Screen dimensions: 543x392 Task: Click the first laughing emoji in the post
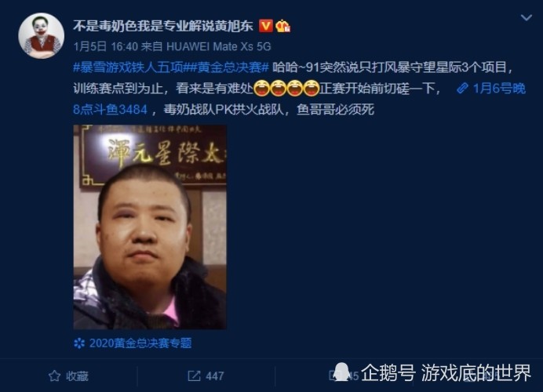point(261,89)
